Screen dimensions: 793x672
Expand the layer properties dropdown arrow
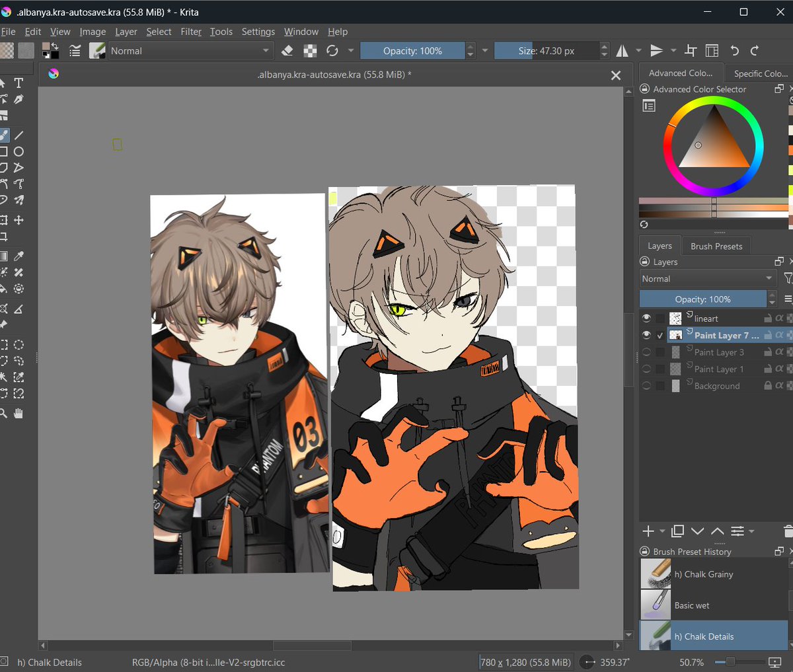tap(751, 531)
